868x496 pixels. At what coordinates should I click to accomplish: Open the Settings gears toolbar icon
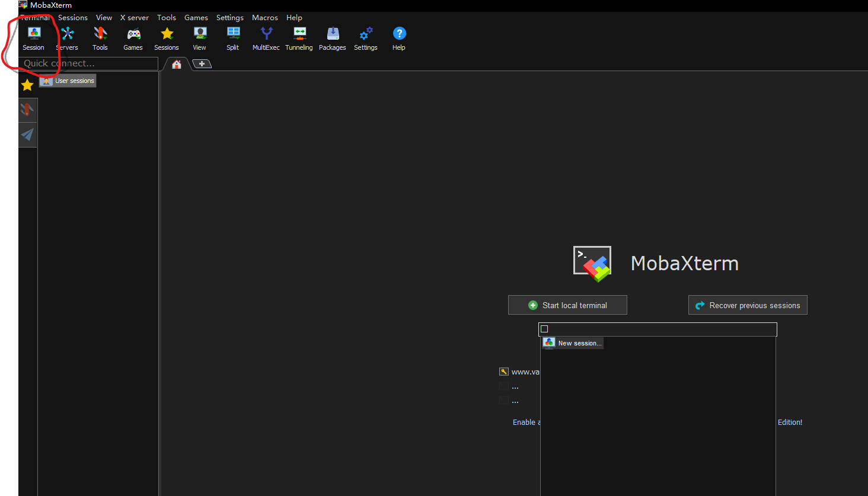click(x=366, y=39)
